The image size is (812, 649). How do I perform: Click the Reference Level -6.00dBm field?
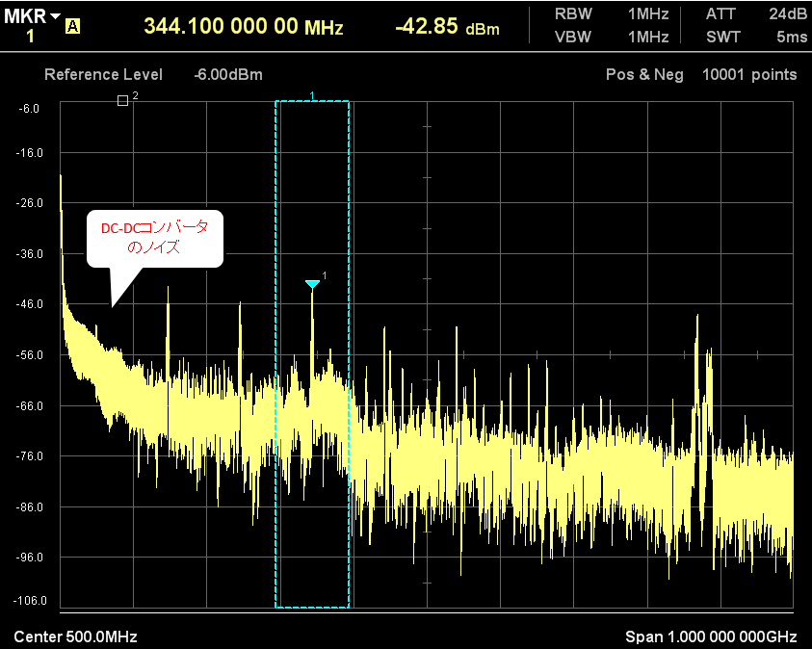153,74
